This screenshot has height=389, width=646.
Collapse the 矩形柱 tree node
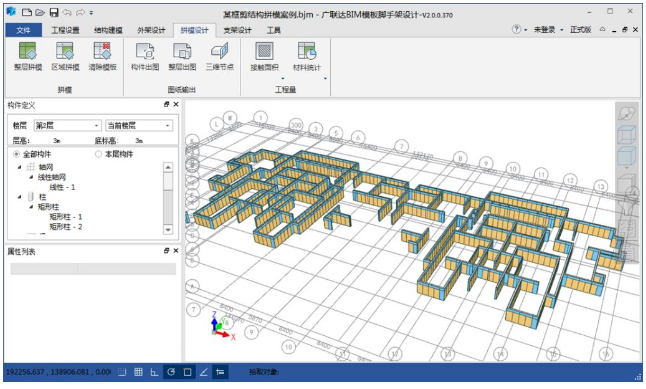[31, 207]
